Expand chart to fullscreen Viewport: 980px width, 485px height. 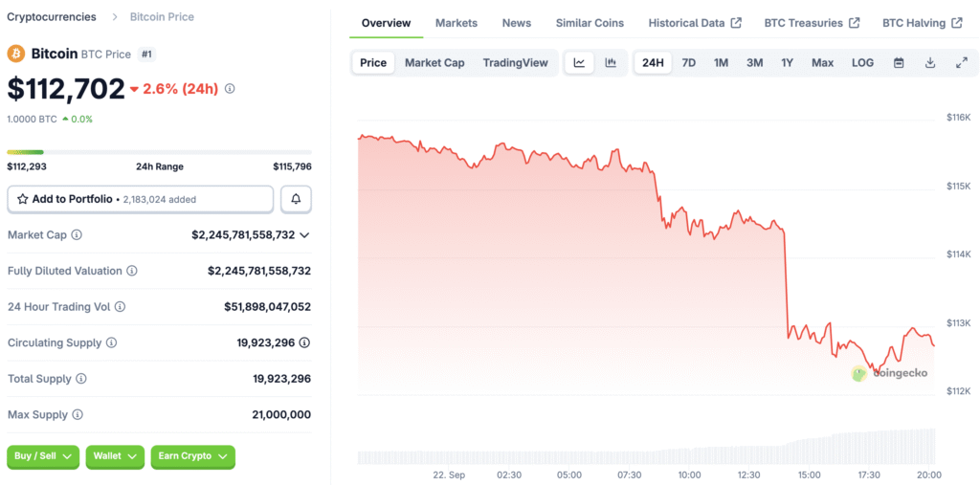pyautogui.click(x=961, y=63)
